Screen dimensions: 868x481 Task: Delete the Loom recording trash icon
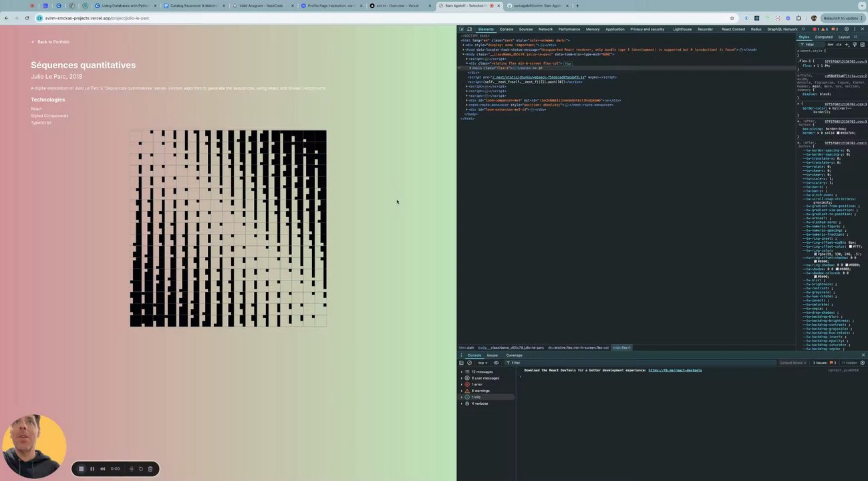(150, 469)
